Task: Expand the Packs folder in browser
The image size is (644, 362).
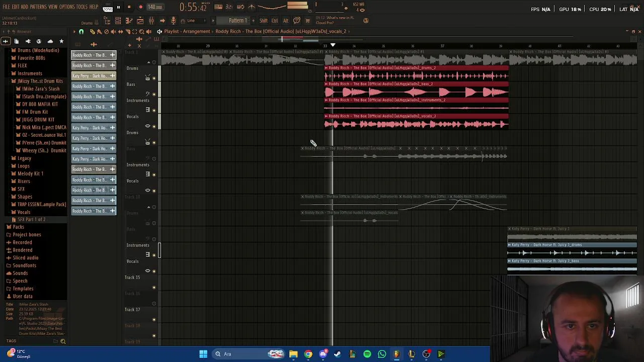Action: tap(18, 227)
